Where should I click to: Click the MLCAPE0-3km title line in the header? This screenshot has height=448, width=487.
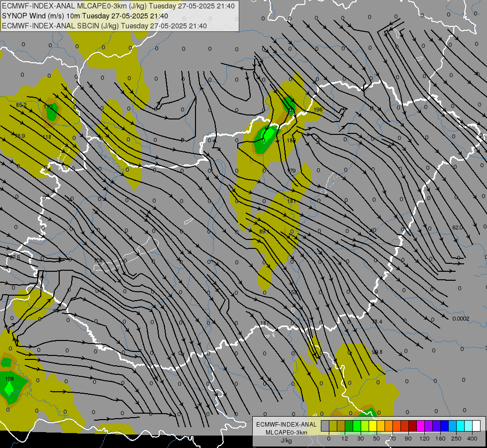click(118, 6)
